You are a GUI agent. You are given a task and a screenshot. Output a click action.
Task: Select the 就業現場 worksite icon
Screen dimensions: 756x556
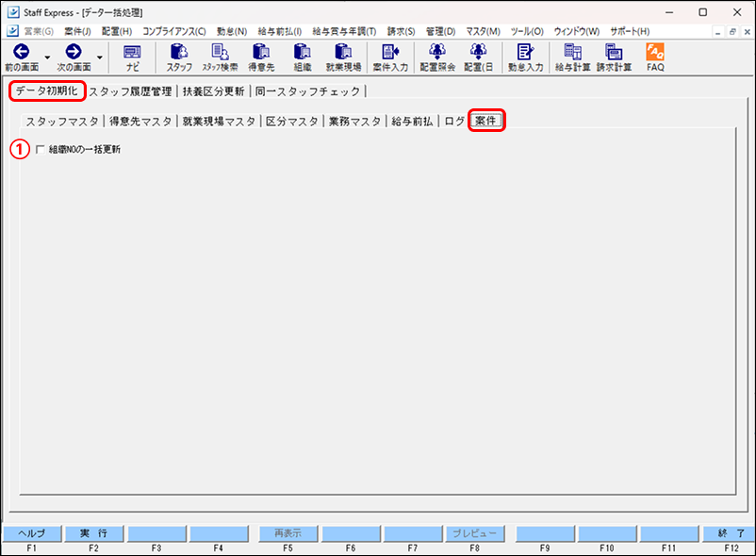click(x=341, y=58)
